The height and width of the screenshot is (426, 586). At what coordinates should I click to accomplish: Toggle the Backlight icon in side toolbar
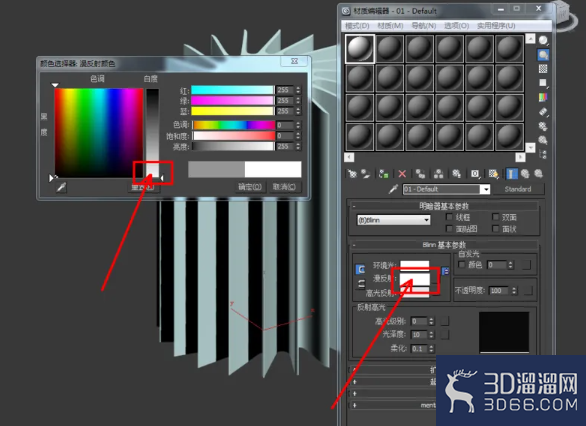point(543,55)
